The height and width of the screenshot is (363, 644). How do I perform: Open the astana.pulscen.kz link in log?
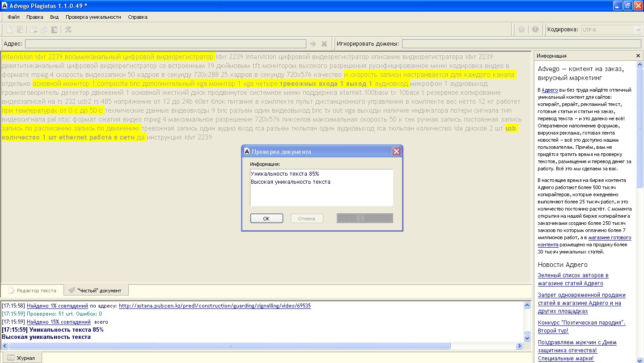click(x=215, y=306)
